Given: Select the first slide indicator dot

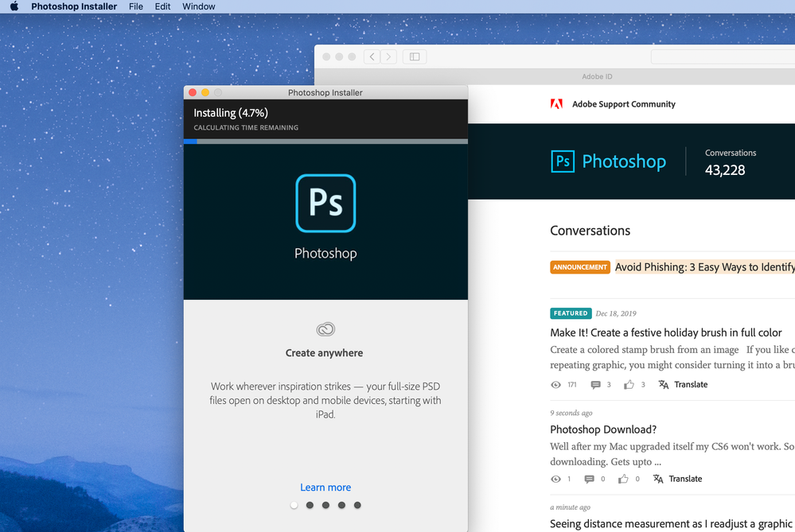Looking at the screenshot, I should click(x=294, y=505).
